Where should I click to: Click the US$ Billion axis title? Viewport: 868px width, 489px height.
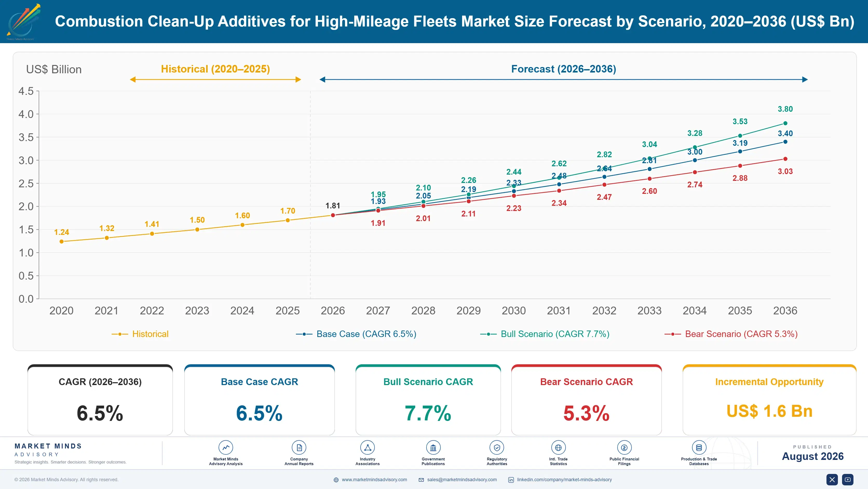click(54, 69)
